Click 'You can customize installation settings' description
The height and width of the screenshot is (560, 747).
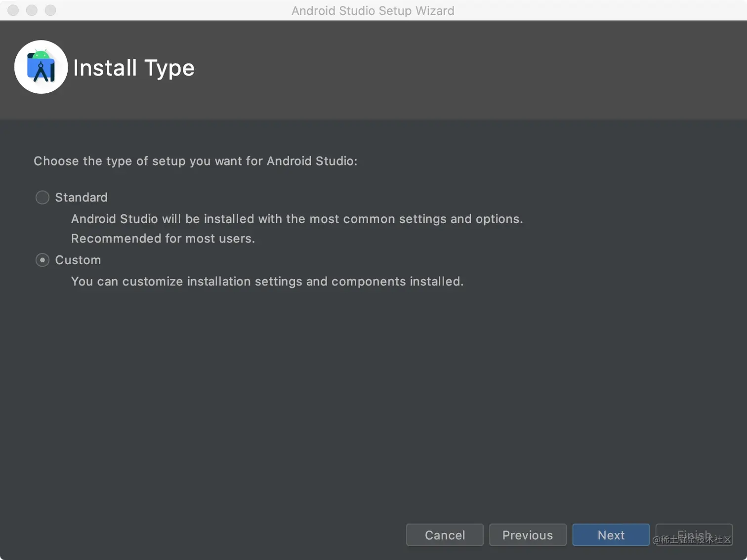pos(267,281)
